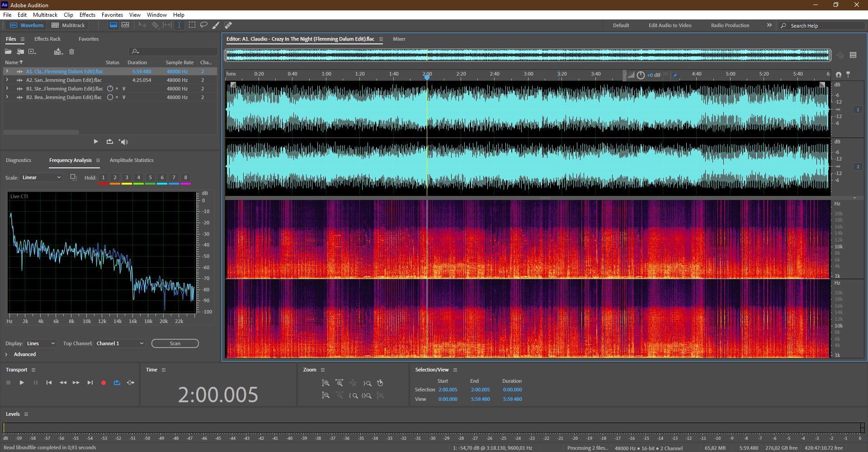Click the Import File icon in Files panel
868x452 pixels.
[x=20, y=52]
